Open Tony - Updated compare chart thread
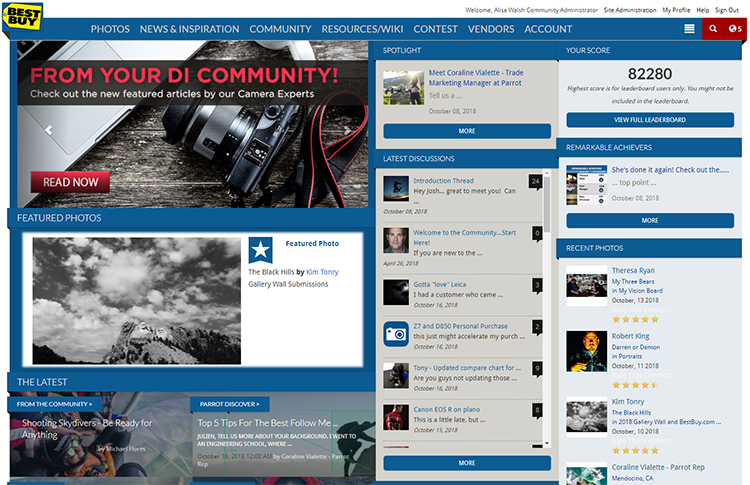The height and width of the screenshot is (485, 750). tap(467, 368)
